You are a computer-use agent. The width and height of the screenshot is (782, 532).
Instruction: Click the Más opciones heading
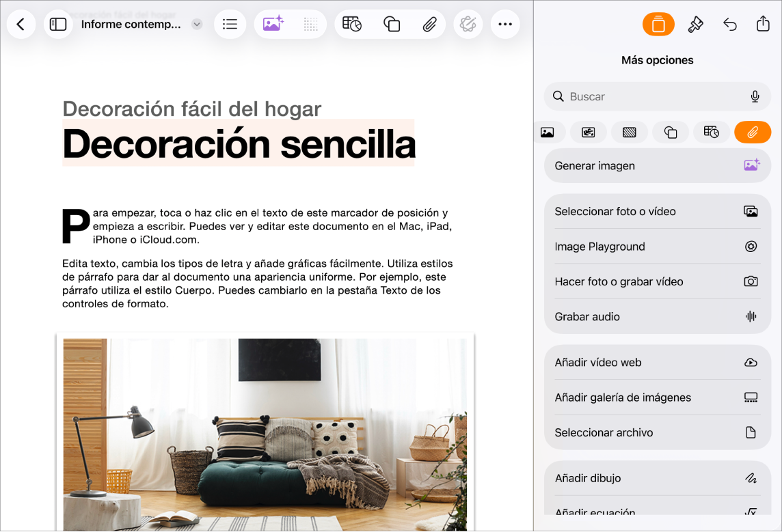tap(658, 60)
